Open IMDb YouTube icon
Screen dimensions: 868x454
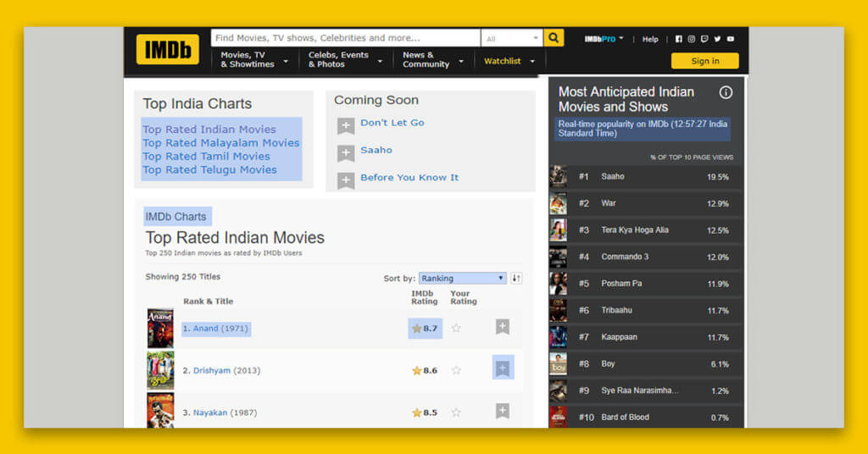[731, 39]
